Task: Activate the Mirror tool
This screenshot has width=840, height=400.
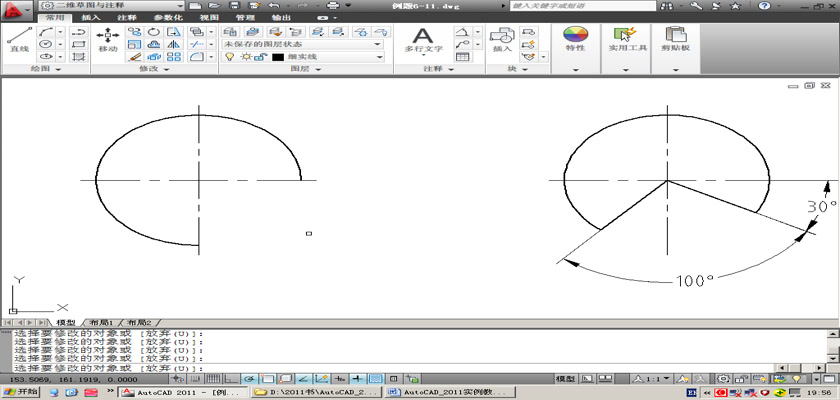Action: 173,44
